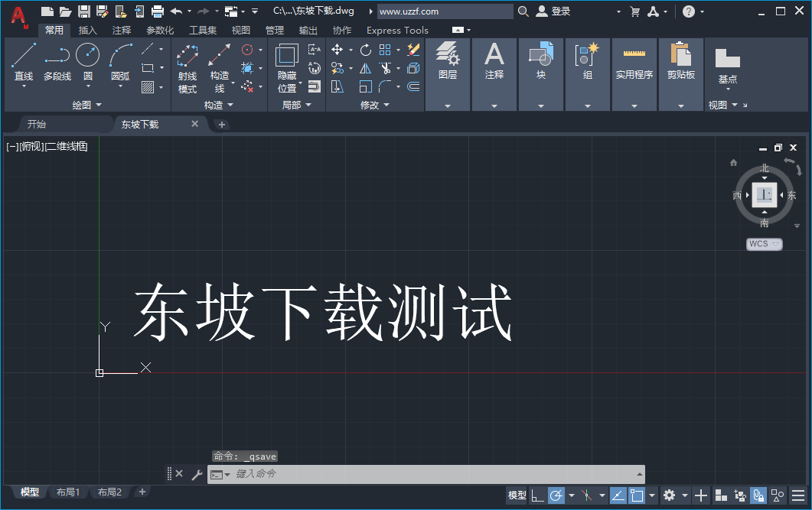Screen dimensions: 812x510
Task: Toggle Object snap tracking in status bar
Action: (x=618, y=495)
